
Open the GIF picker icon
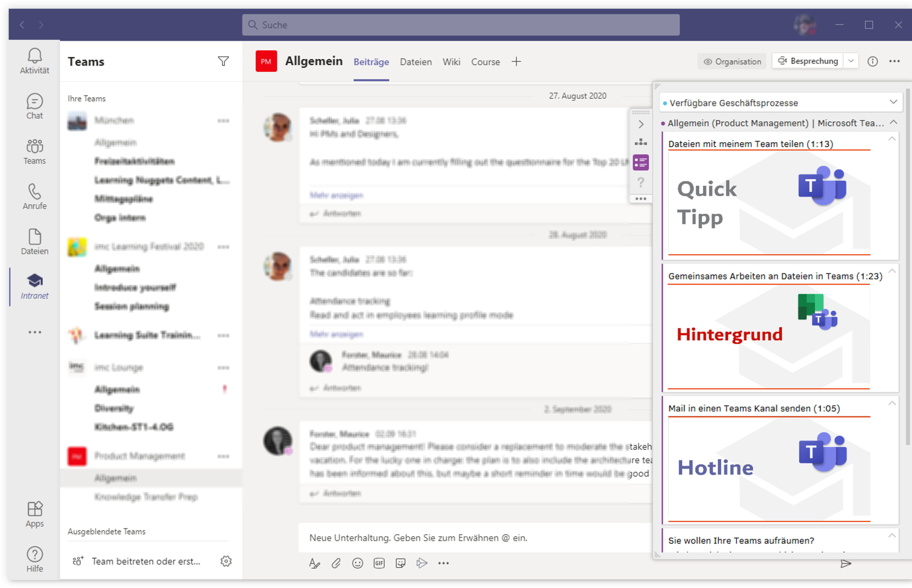tap(379, 563)
